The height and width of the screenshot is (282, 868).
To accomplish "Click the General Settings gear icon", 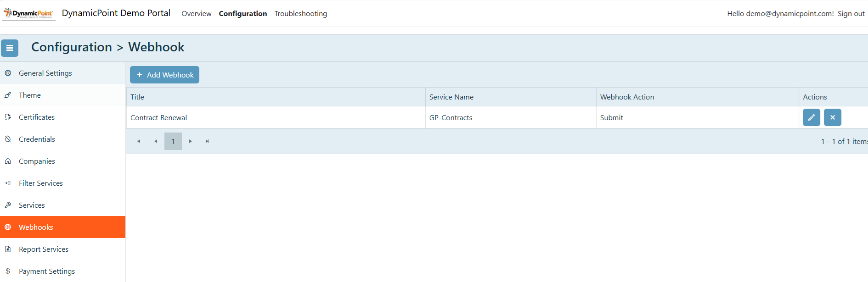I will [8, 73].
